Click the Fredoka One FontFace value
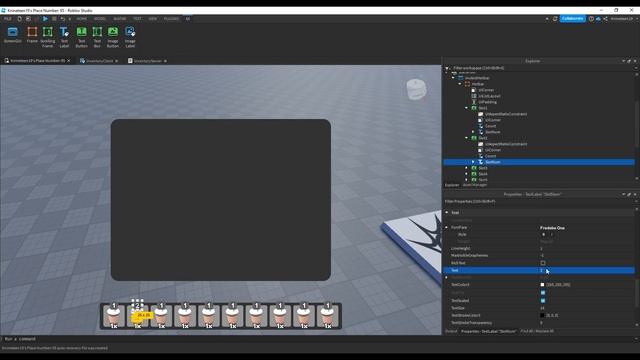 (552, 228)
